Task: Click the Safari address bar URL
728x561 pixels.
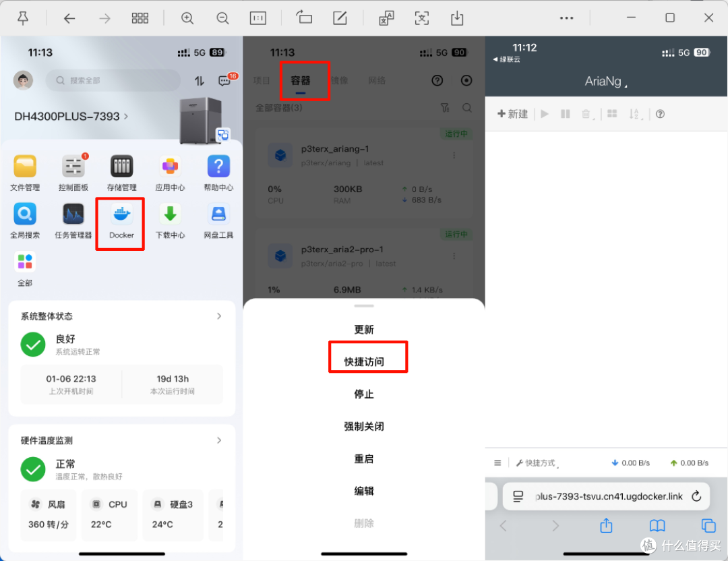Action: point(609,496)
